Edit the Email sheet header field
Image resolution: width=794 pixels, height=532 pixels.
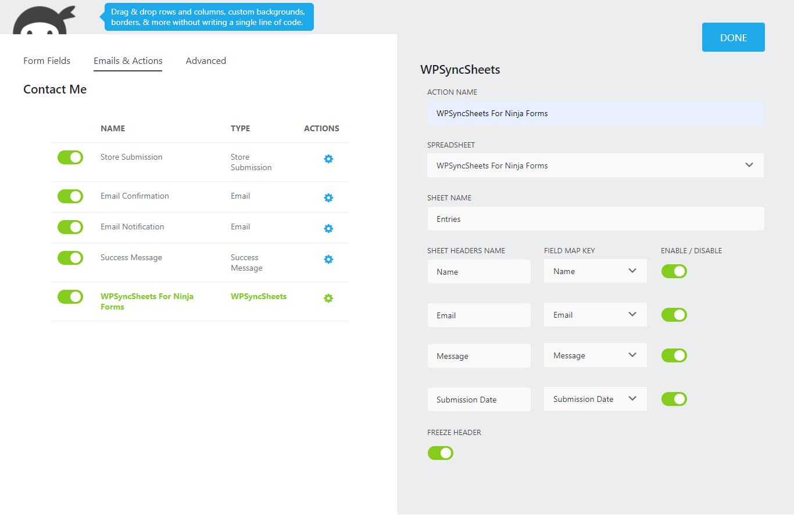point(479,315)
